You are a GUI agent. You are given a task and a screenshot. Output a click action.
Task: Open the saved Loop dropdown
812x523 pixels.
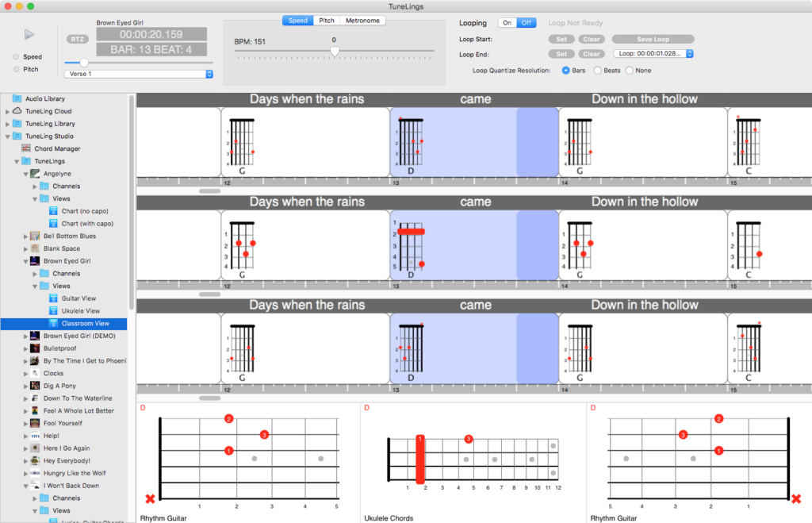pyautogui.click(x=654, y=54)
